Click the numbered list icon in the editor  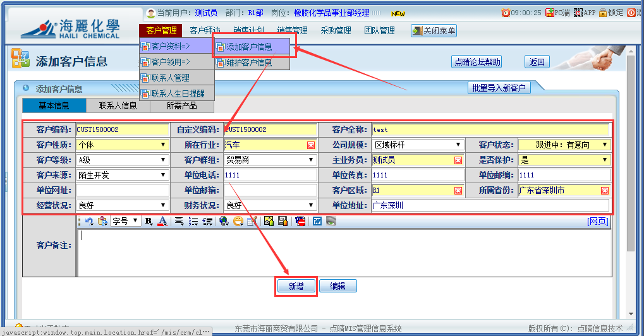click(193, 221)
